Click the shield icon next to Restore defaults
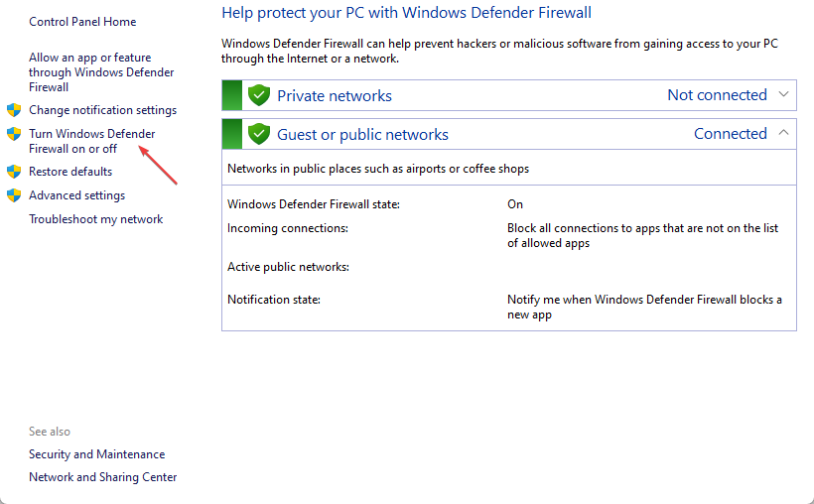This screenshot has height=504, width=814. click(14, 172)
